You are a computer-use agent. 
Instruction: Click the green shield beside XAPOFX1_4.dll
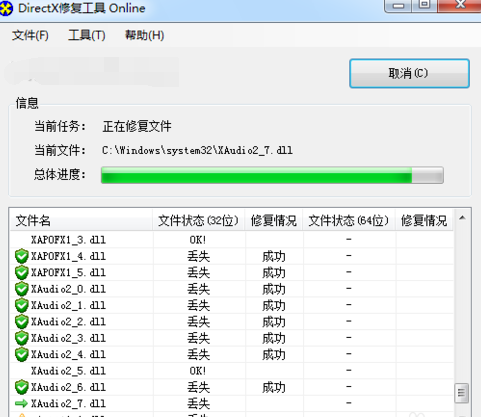(22, 256)
